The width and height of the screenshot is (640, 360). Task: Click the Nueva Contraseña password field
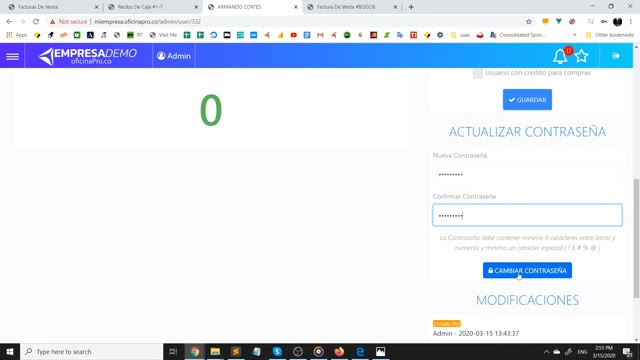[x=527, y=174]
